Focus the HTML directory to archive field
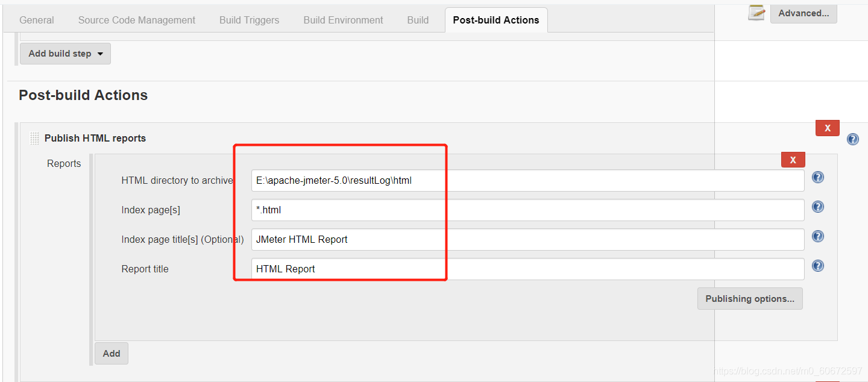Screen dimensions: 868x382 [528, 180]
